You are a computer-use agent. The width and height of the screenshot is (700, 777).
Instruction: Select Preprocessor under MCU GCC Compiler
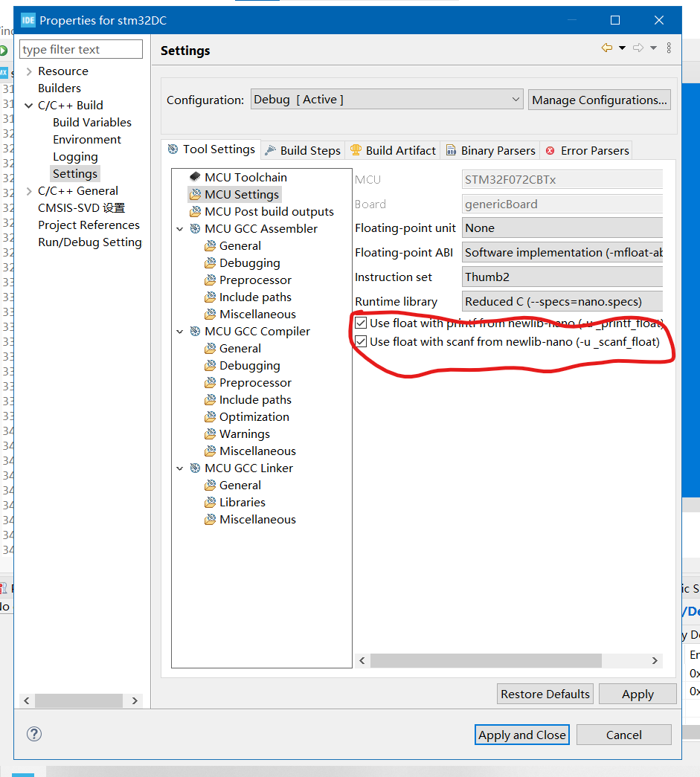255,383
